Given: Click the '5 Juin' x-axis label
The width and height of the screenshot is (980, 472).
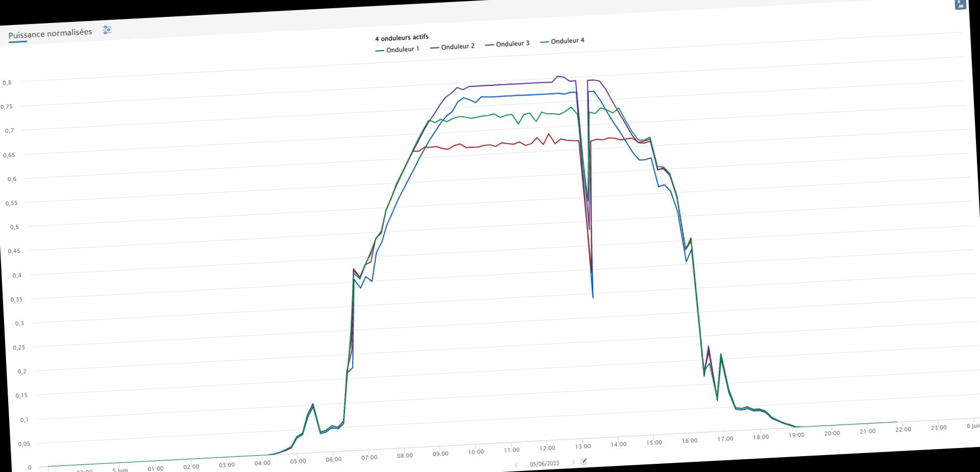Looking at the screenshot, I should (120, 469).
